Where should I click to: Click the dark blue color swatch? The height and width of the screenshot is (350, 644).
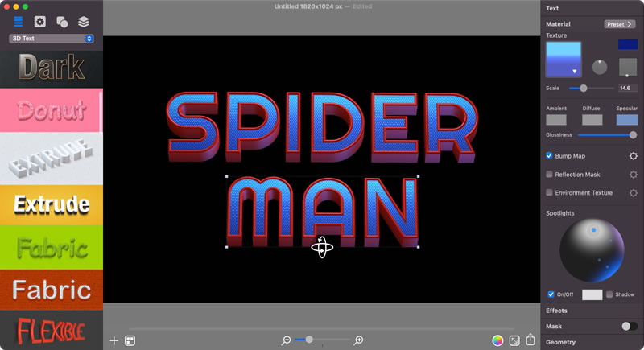tap(628, 44)
